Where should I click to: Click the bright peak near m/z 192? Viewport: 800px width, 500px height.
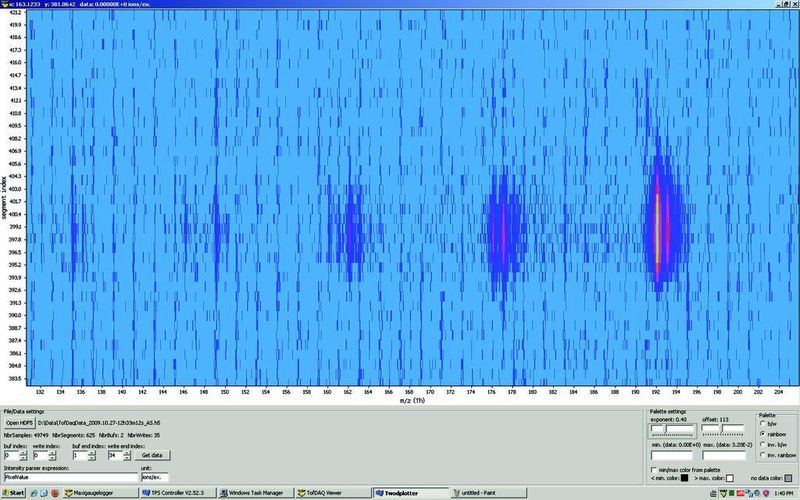click(658, 227)
